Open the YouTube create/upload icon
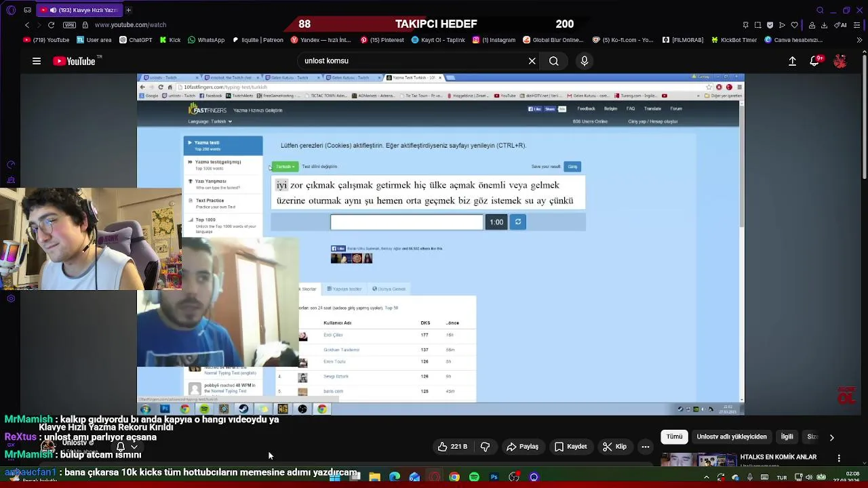Viewport: 868px width, 488px height. (792, 61)
